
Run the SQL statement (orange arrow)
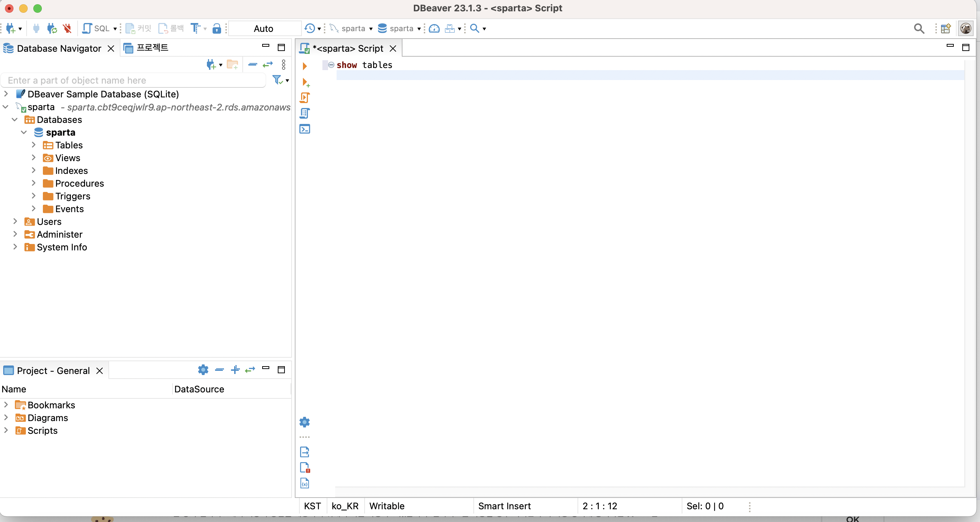[305, 66]
